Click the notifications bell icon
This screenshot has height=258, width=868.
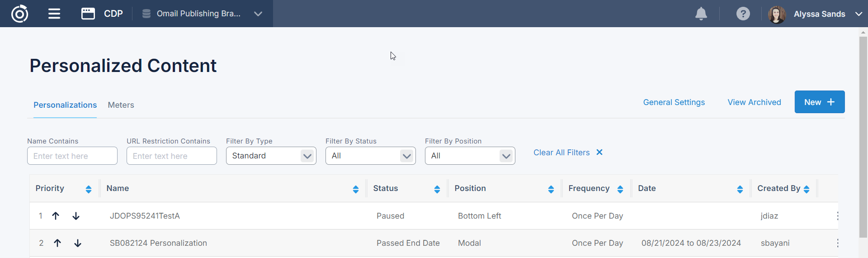tap(701, 14)
